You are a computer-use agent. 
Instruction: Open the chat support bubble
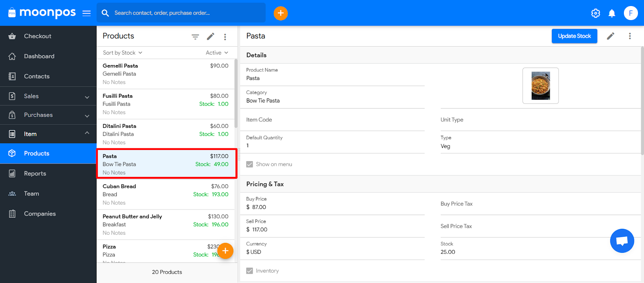tap(622, 241)
